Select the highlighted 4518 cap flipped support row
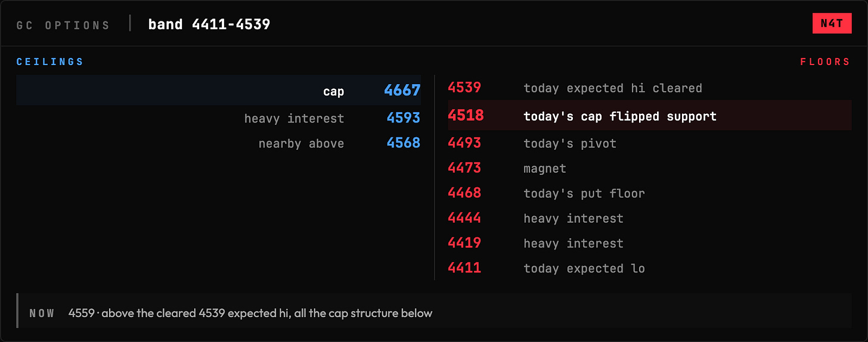This screenshot has width=868, height=342. [650, 115]
